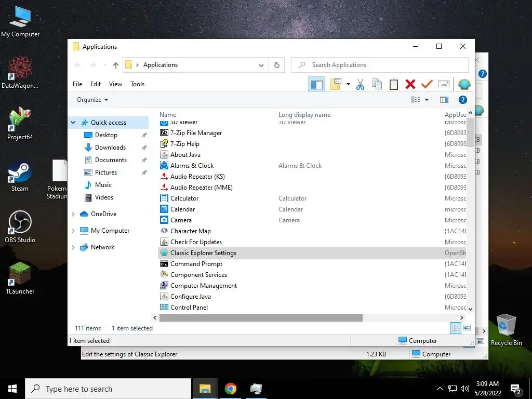Click the Folder Options toolbar icon
The image size is (532, 399).
pos(336,84)
